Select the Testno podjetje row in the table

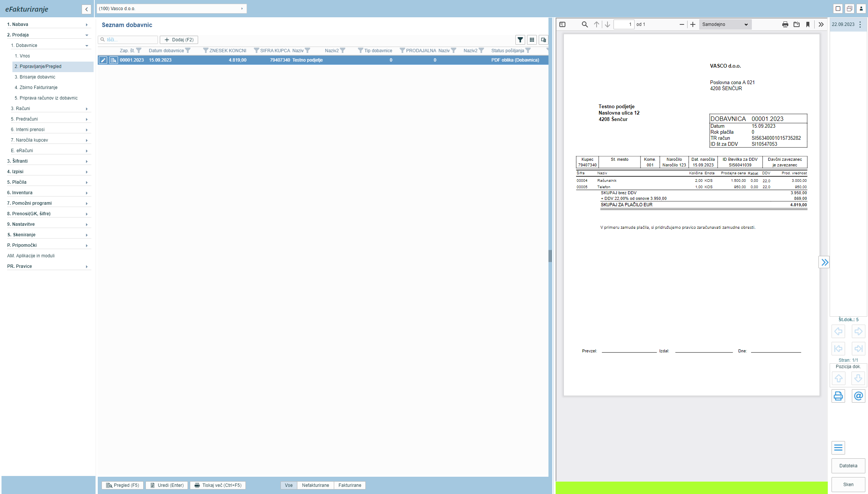coord(323,60)
